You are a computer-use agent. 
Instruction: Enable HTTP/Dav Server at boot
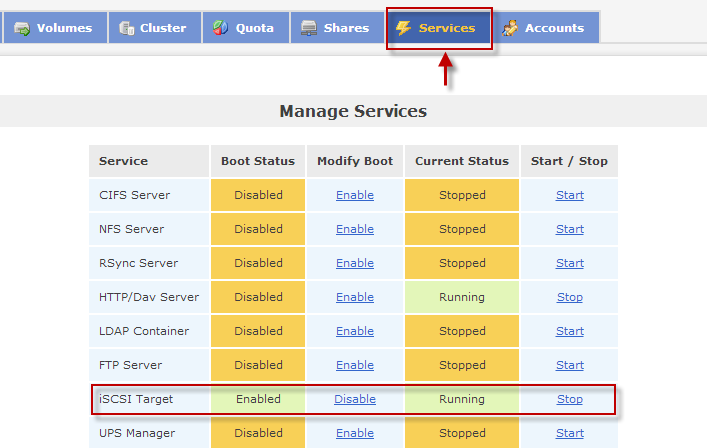coord(354,297)
